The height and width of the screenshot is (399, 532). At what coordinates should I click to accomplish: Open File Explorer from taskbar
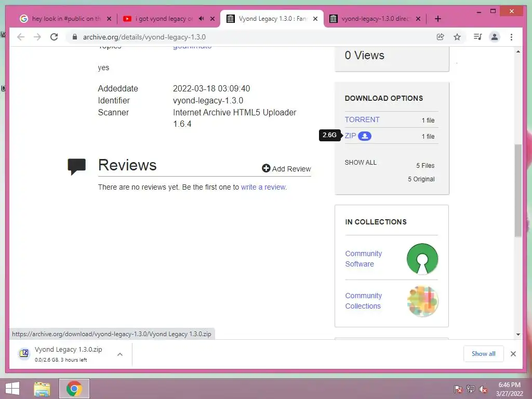(x=42, y=389)
